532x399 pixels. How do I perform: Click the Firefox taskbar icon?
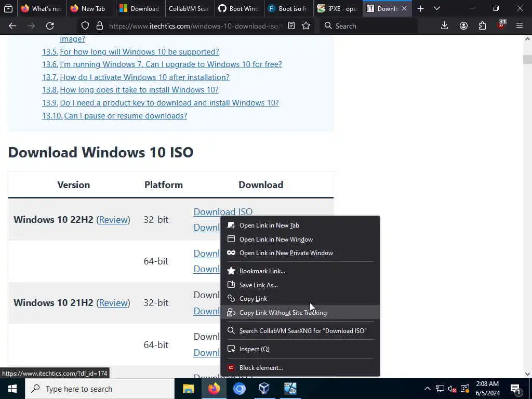(x=214, y=389)
